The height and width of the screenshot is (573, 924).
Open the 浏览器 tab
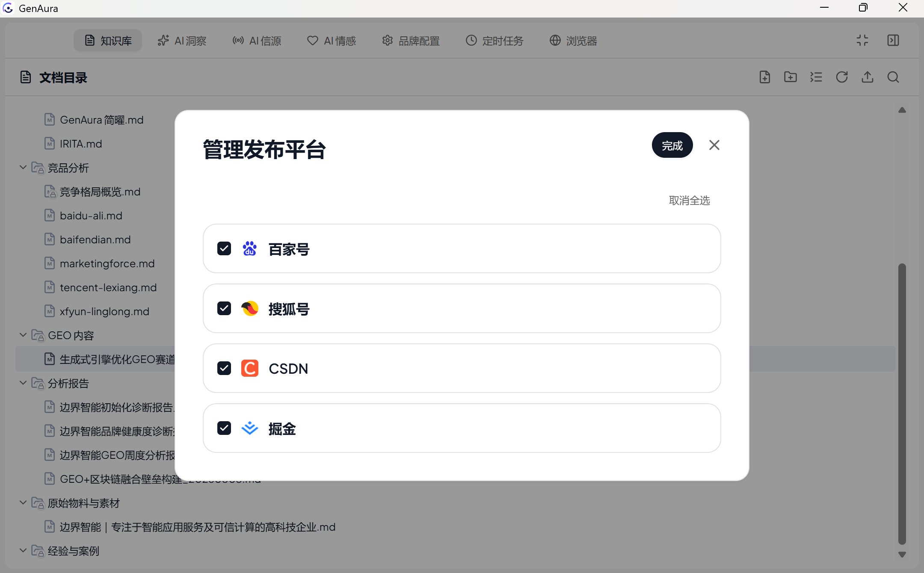click(x=573, y=41)
